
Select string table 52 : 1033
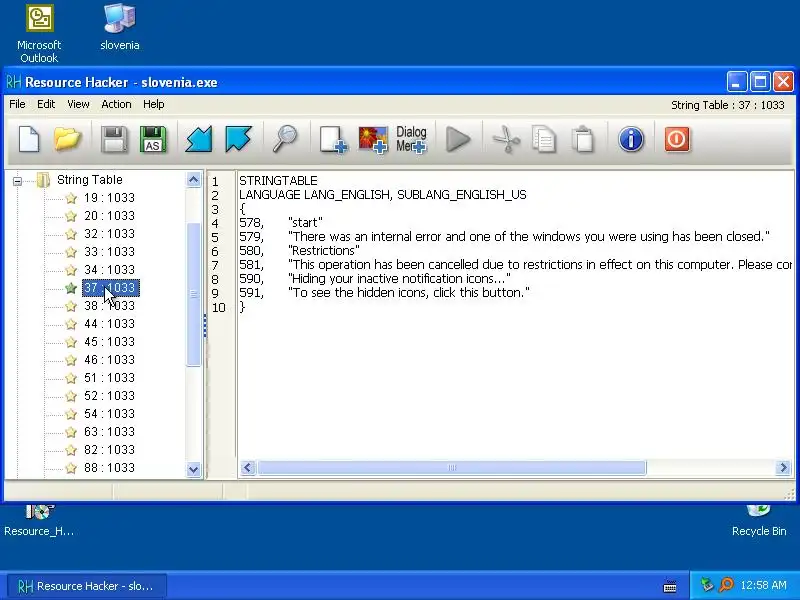click(109, 395)
